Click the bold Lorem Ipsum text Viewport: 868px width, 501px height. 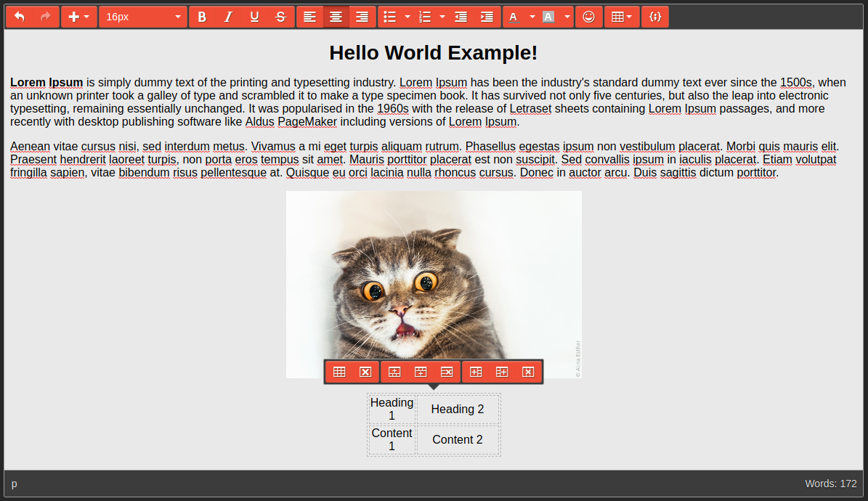tap(46, 83)
